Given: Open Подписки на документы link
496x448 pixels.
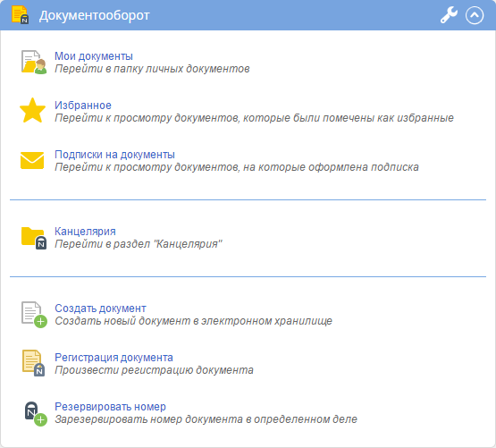Looking at the screenshot, I should 114,155.
